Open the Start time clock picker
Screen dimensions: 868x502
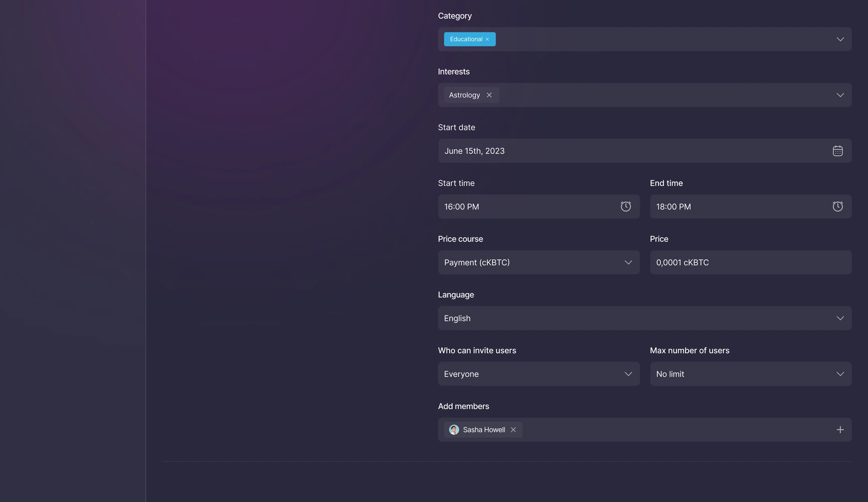[x=626, y=207]
